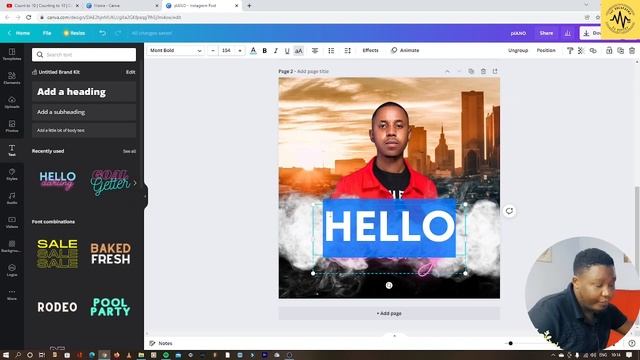640x360 pixels.
Task: Select the POOL PARTY font combination
Action: click(x=111, y=307)
